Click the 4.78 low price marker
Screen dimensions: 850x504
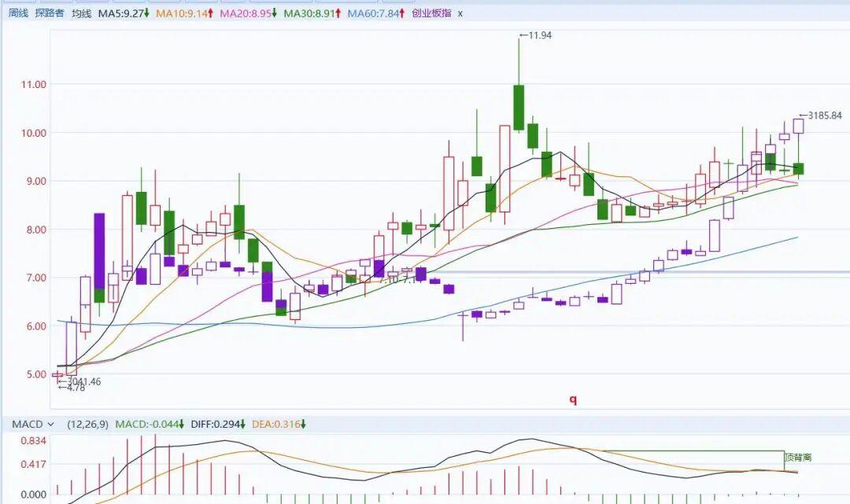(x=72, y=388)
